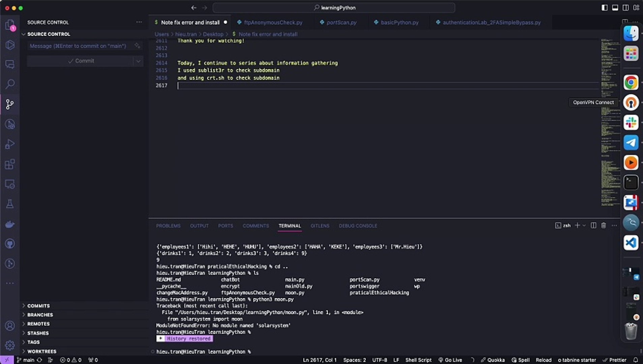The image size is (643, 364).
Task: Open the Extensions view
Action: pyautogui.click(x=10, y=164)
